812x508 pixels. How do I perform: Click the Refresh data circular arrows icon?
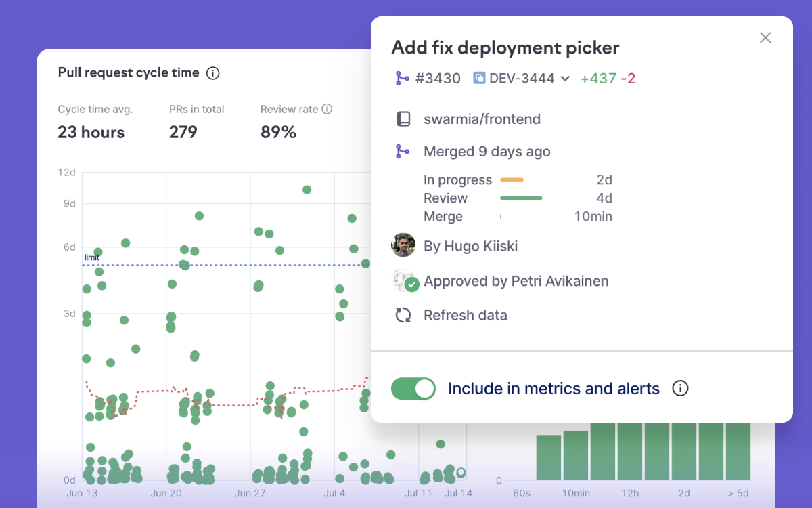tap(403, 315)
